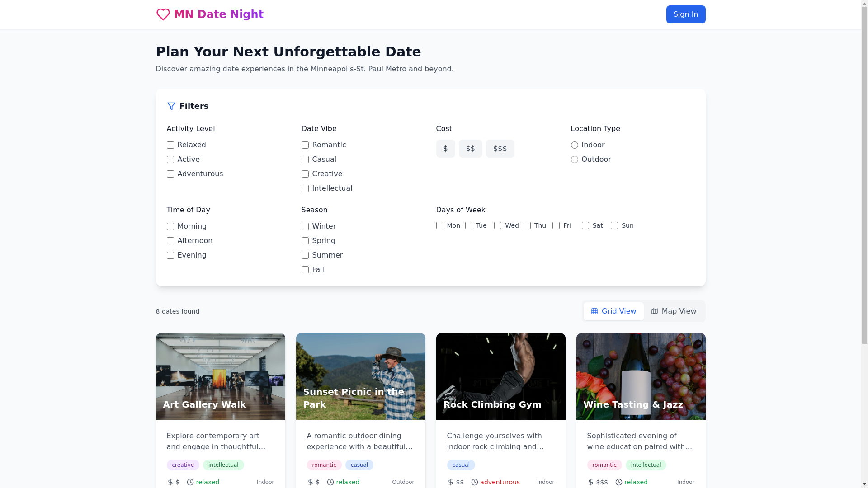This screenshot has width=868, height=488.
Task: Click clock icon on Wine Tasting card
Action: click(619, 482)
